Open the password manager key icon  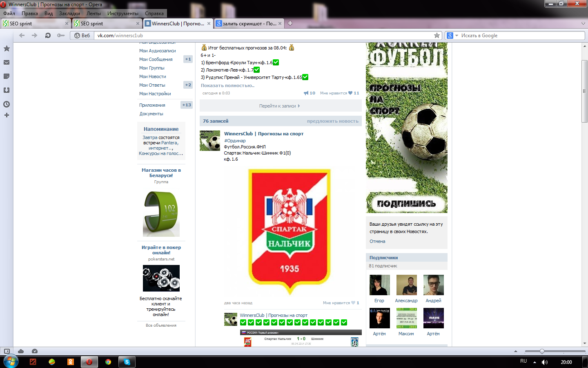(x=61, y=36)
